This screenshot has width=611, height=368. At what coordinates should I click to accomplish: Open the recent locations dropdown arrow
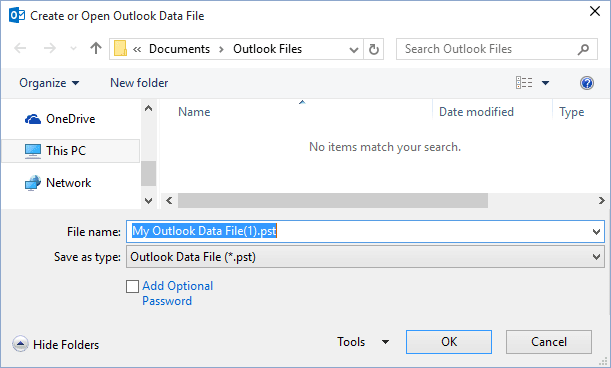tap(73, 49)
